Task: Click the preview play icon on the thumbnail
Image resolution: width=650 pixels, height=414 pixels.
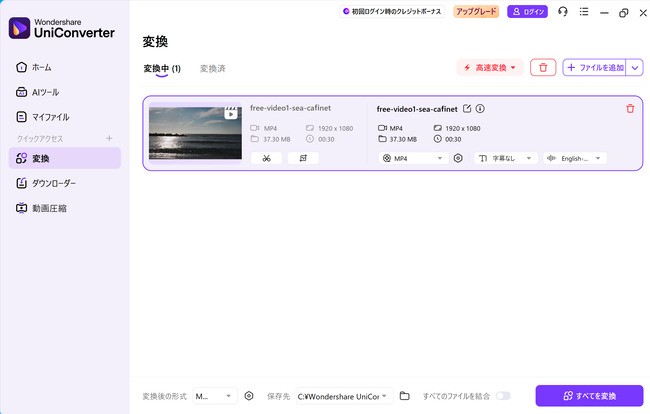Action: coord(231,114)
